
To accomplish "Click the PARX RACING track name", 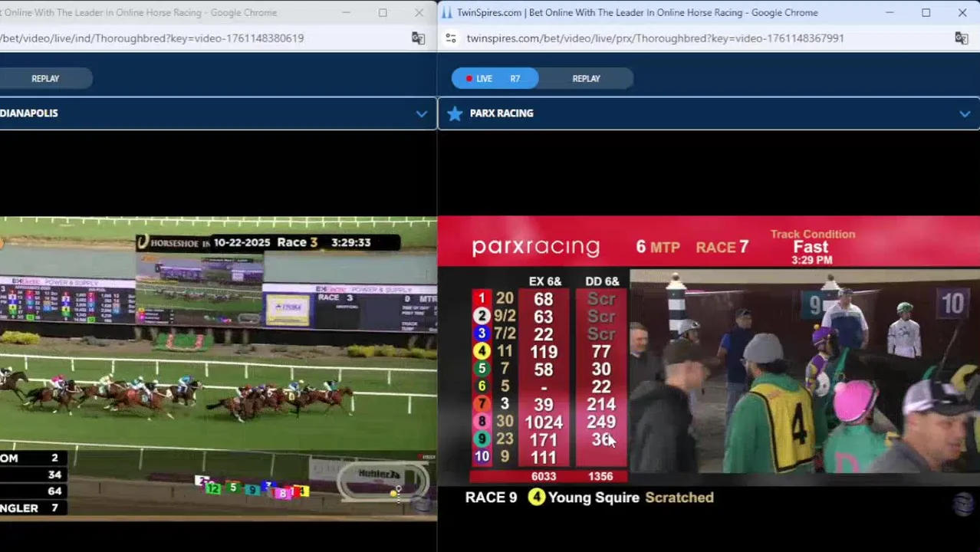I will (x=502, y=113).
